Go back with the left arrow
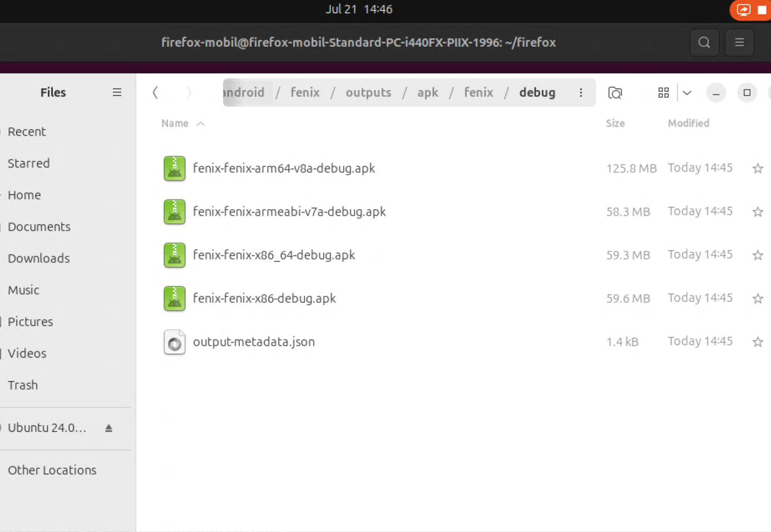Screen dimensions: 771x532 tap(155, 92)
